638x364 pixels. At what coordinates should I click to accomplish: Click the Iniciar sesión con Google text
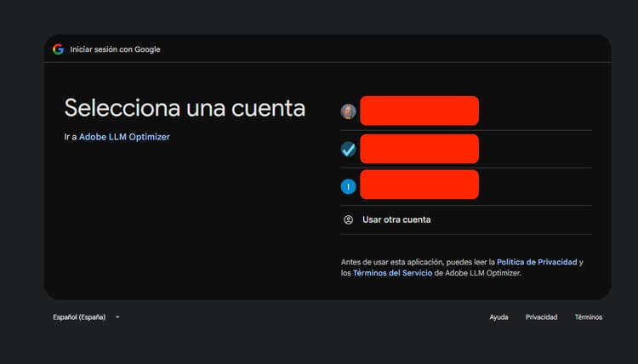[115, 49]
